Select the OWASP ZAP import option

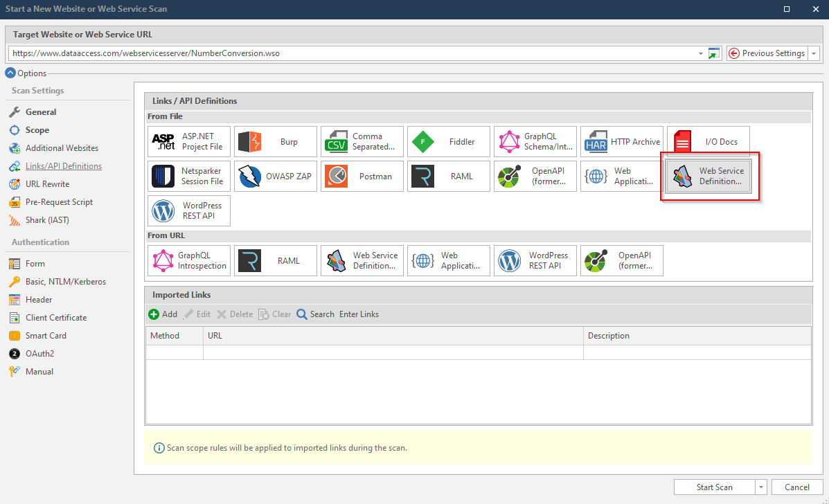[275, 176]
